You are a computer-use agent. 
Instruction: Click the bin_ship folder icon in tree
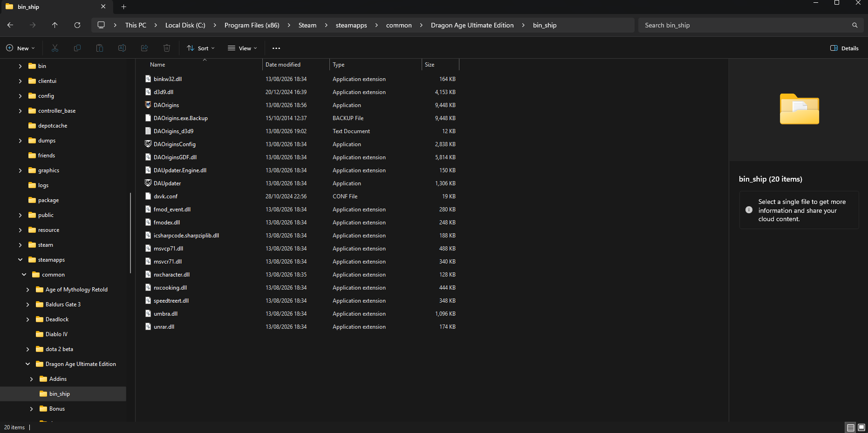43,394
